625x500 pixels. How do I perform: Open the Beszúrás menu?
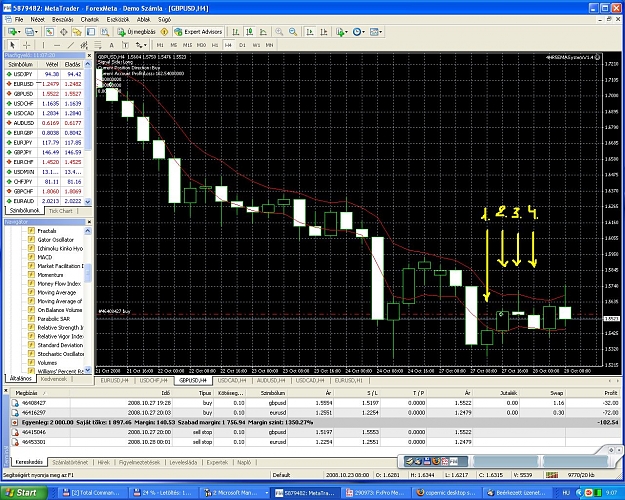(x=63, y=19)
